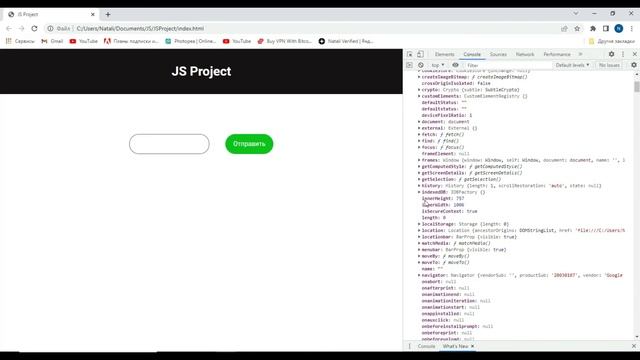Open the Gmail bookmark
Screen dimensions: 640x360
[52, 41]
